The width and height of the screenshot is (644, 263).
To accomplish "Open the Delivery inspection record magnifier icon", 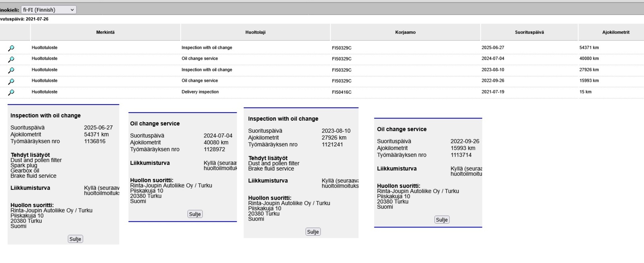I will [x=11, y=92].
